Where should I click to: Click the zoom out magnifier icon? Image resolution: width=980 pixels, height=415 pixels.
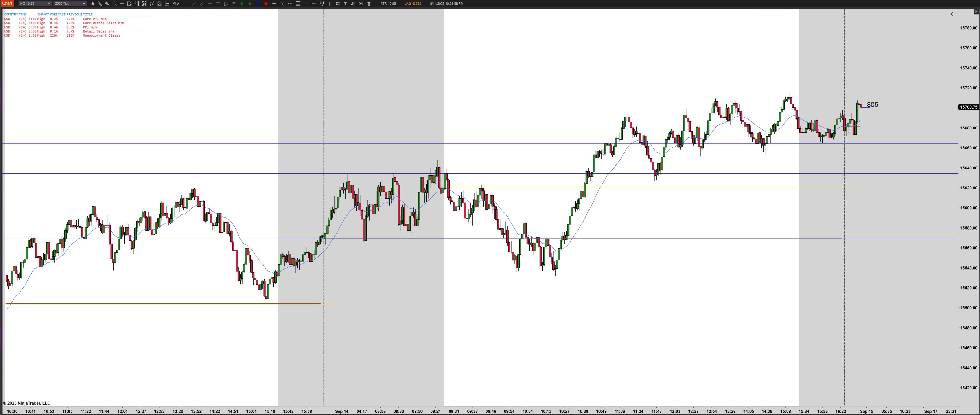(114, 3)
